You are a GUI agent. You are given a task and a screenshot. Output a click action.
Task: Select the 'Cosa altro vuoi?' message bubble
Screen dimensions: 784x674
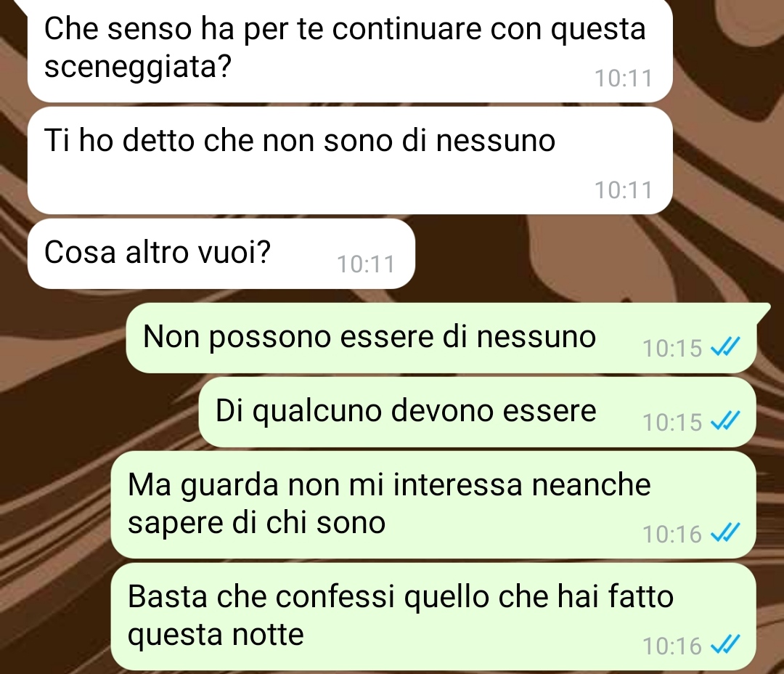point(221,253)
